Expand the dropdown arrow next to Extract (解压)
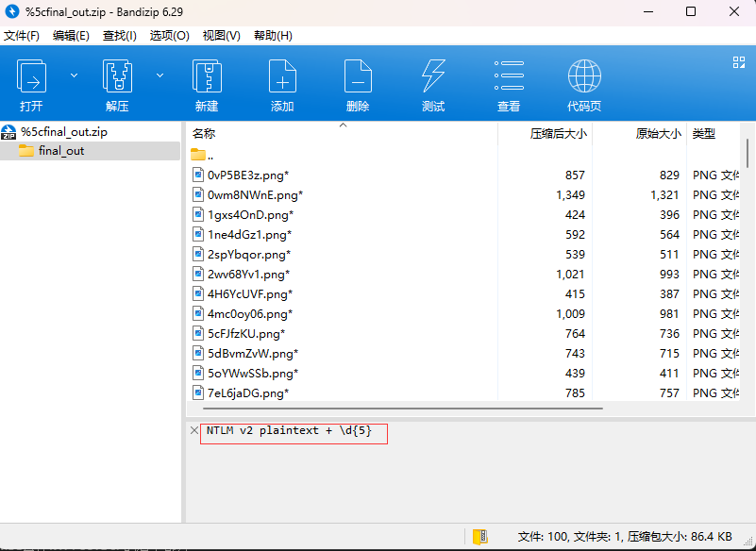The image size is (756, 551). pyautogui.click(x=160, y=75)
